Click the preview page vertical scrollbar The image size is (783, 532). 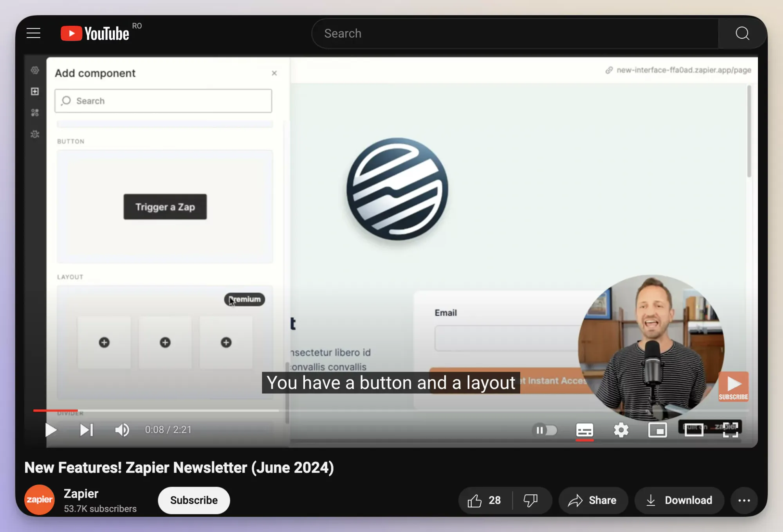coord(749,131)
